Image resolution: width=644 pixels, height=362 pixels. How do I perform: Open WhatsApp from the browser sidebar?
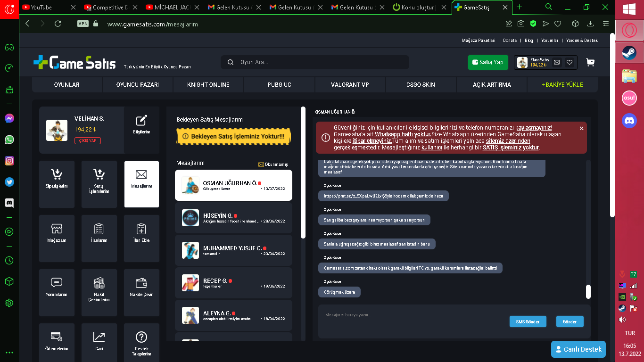[9, 140]
